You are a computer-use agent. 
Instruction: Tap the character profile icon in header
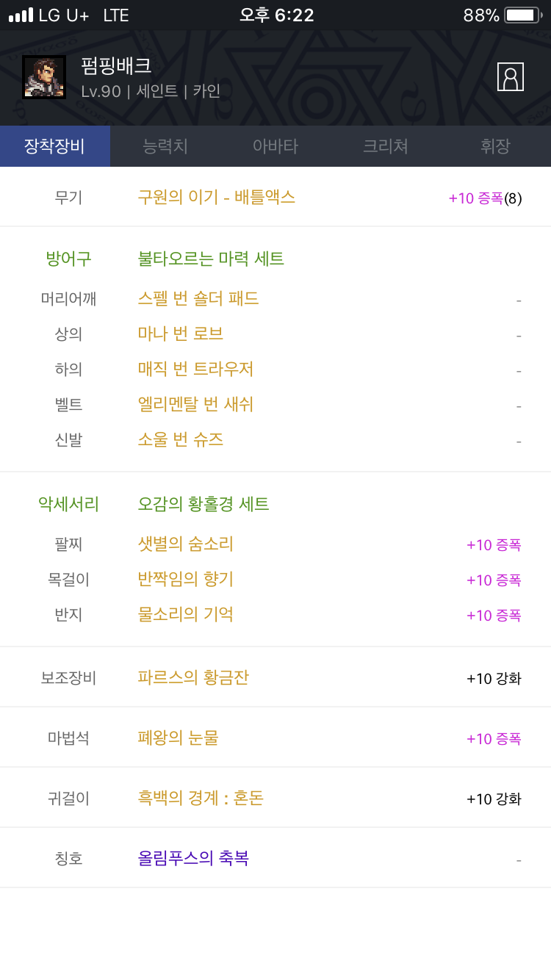coord(510,77)
